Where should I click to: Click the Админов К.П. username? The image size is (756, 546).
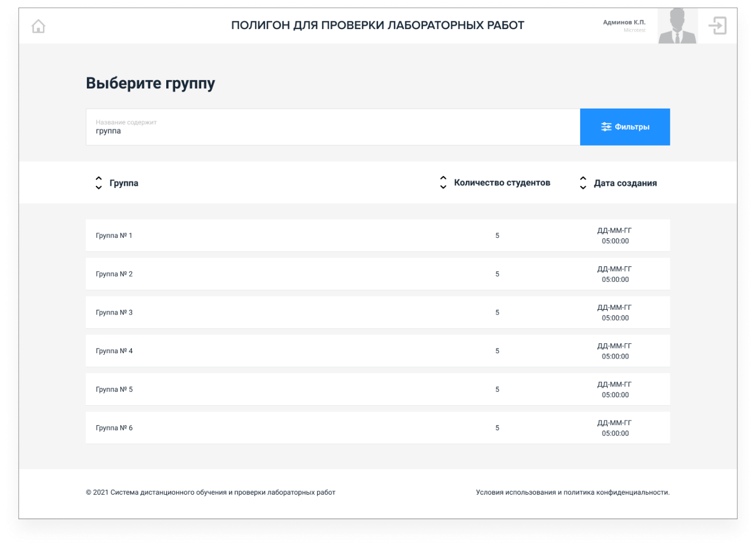[624, 22]
